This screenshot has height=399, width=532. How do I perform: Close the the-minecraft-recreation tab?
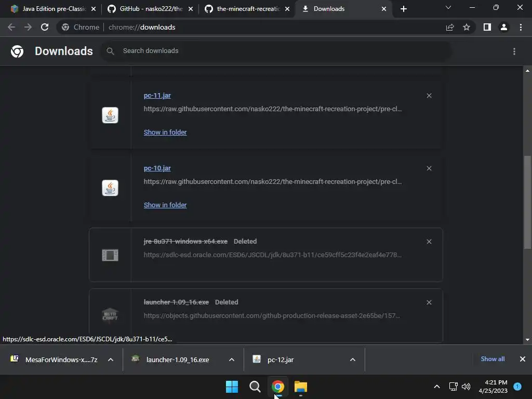pyautogui.click(x=287, y=9)
